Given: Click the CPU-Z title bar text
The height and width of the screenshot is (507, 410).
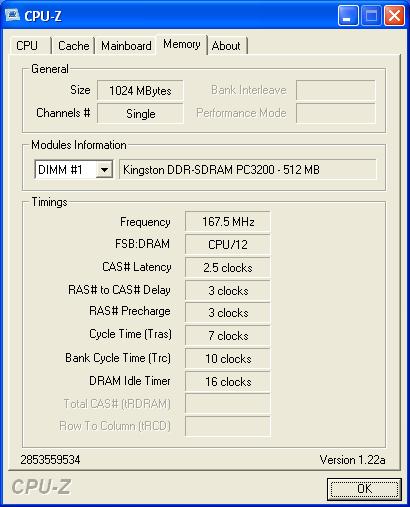Looking at the screenshot, I should pos(43,16).
